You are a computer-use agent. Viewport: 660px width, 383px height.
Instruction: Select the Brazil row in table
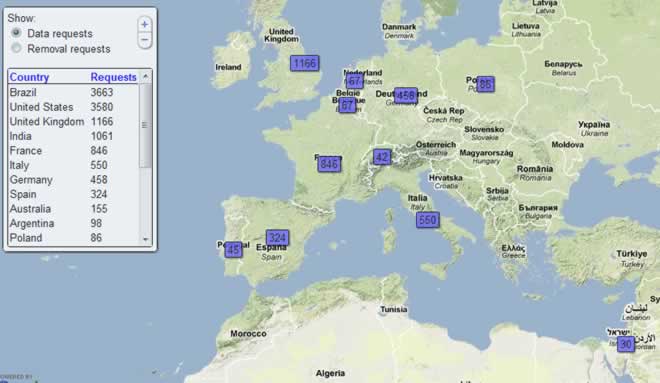click(x=73, y=92)
